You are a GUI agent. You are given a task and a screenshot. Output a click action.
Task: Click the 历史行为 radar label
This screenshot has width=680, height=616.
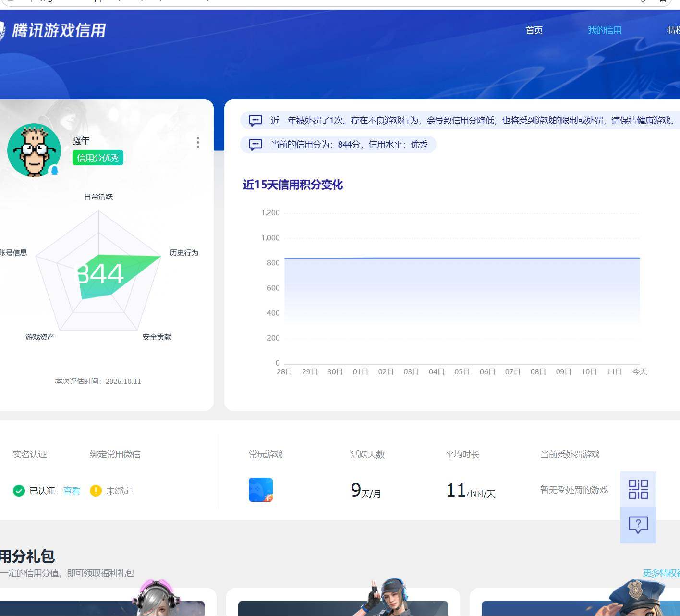184,253
